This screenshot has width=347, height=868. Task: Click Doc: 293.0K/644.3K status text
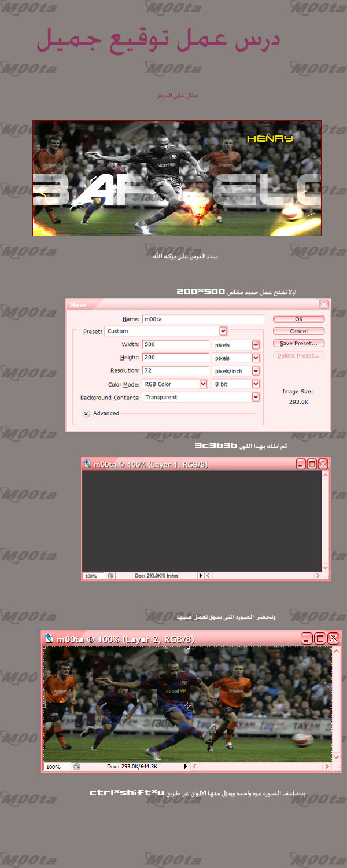pos(132,767)
